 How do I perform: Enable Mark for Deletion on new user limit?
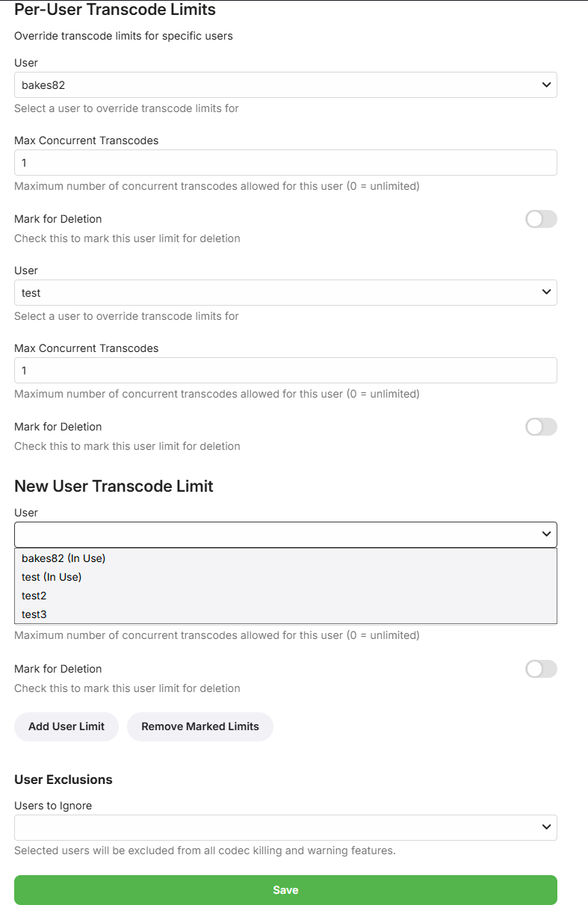(x=541, y=669)
